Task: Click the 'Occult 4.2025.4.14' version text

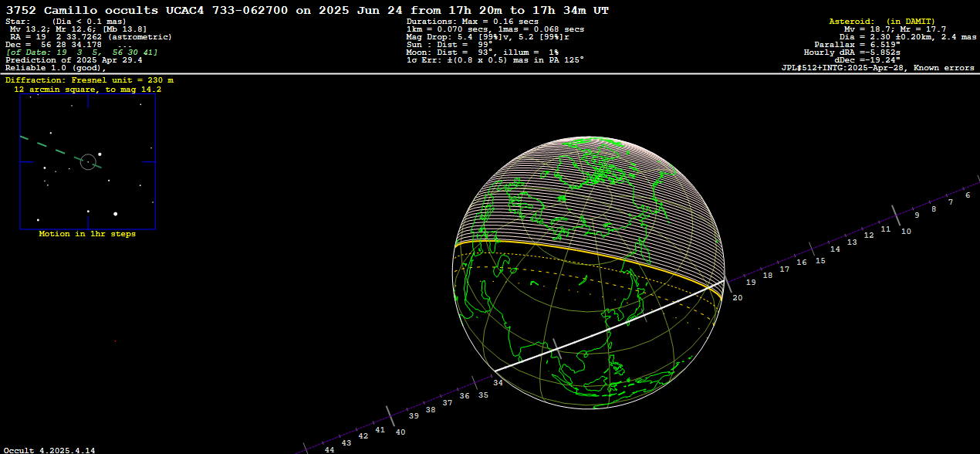Action: 49,449
